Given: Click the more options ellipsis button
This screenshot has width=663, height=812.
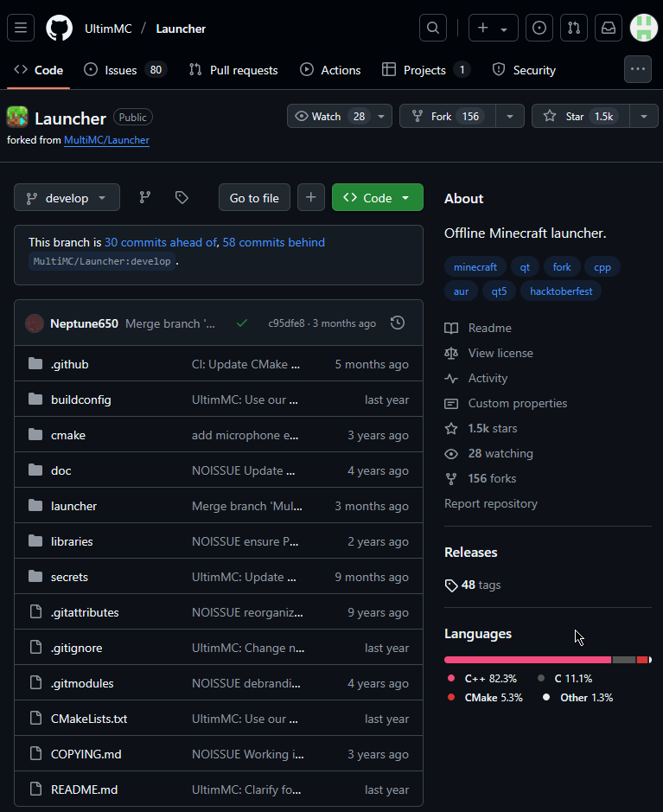Looking at the screenshot, I should 638,69.
